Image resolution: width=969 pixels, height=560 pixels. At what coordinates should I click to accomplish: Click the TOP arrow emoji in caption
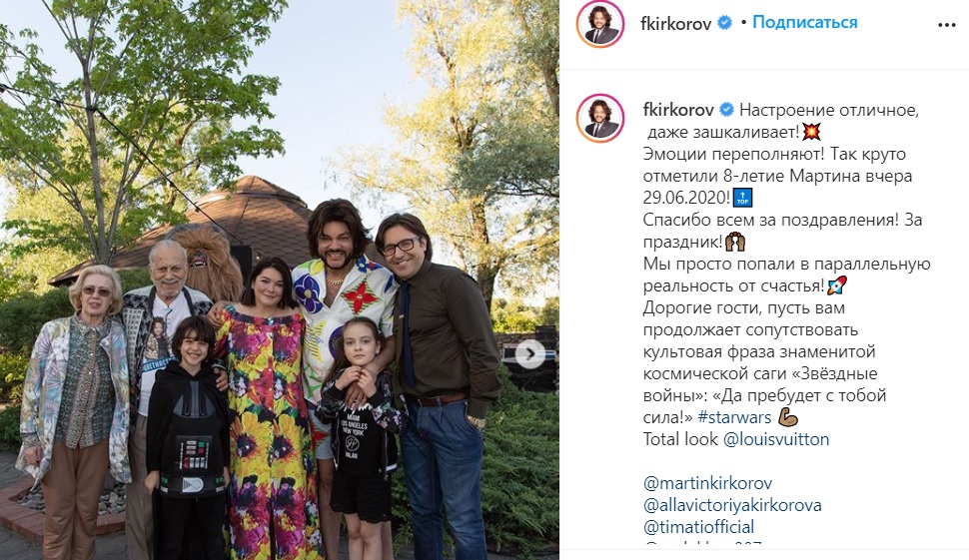pyautogui.click(x=742, y=198)
